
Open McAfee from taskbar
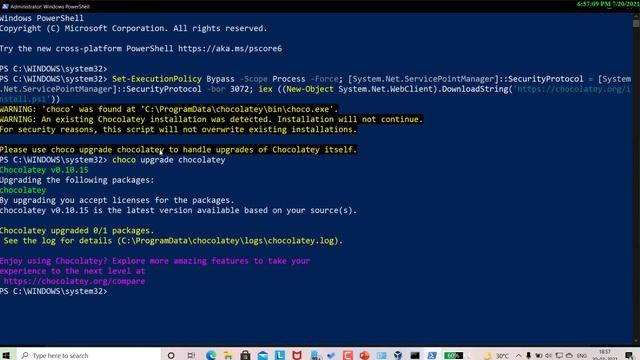297,355
